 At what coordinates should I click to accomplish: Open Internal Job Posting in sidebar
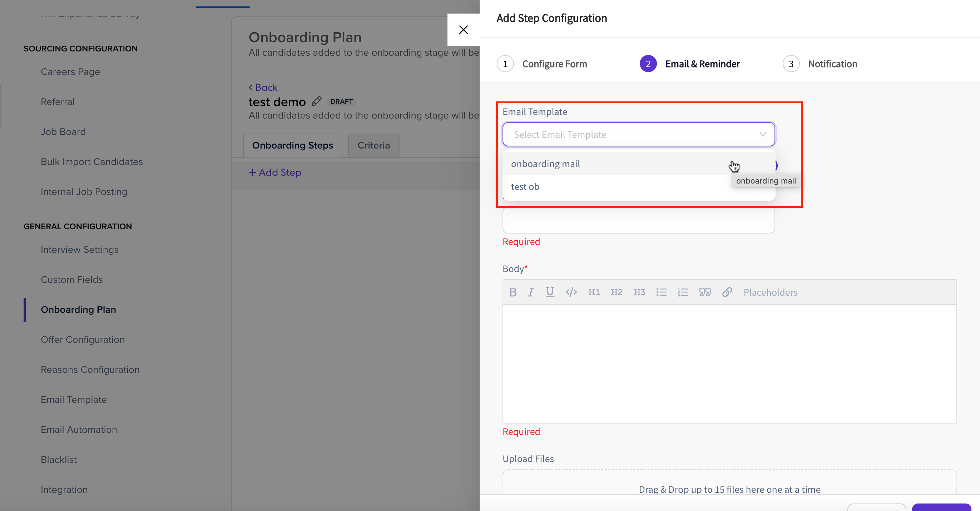click(x=84, y=192)
